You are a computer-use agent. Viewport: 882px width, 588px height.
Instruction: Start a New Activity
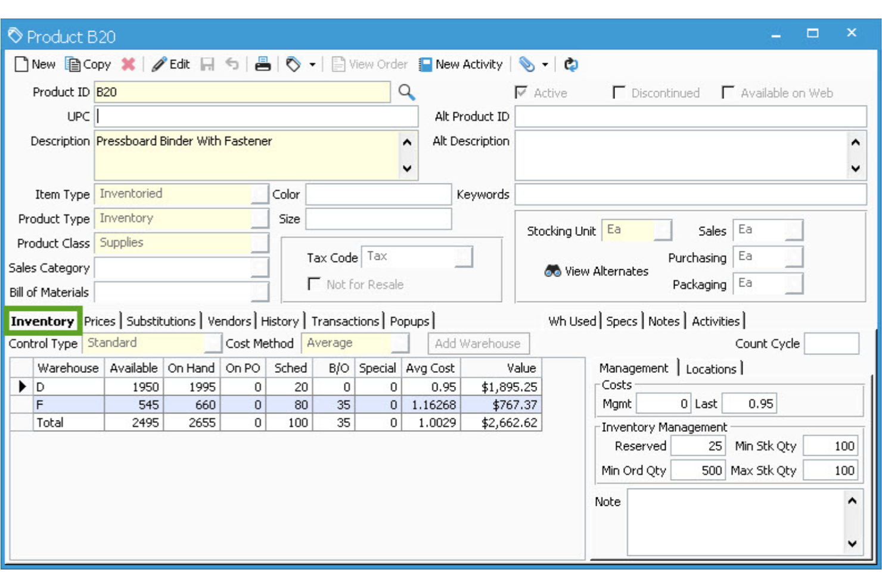pos(462,64)
